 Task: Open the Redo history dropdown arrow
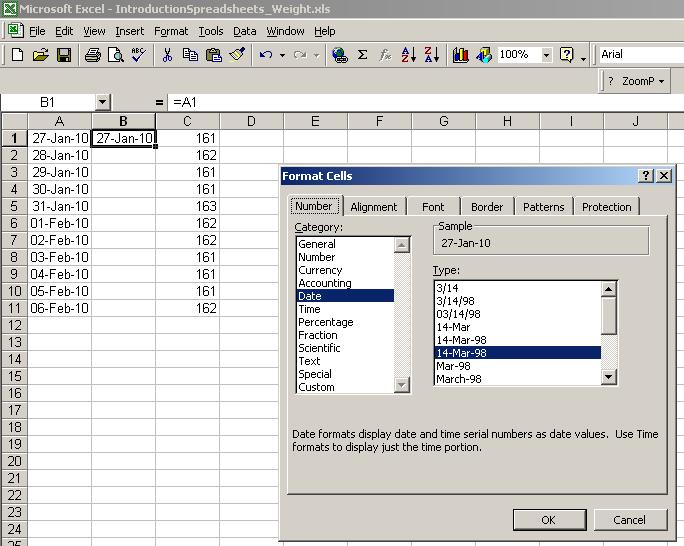click(x=317, y=55)
